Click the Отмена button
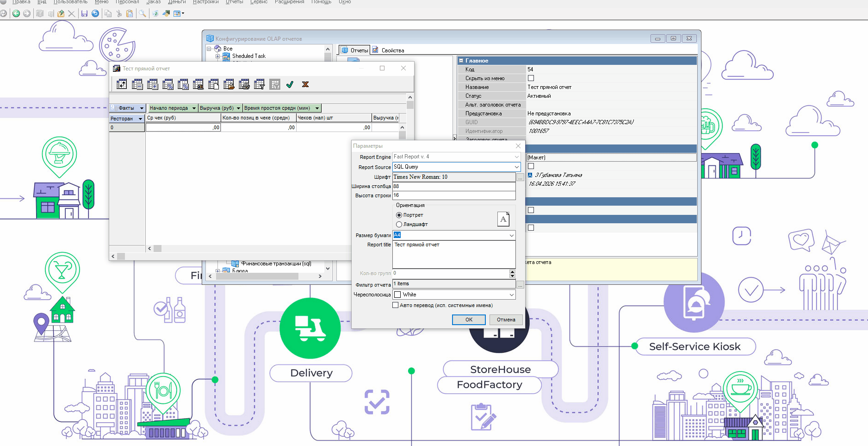The image size is (868, 446). (x=506, y=320)
